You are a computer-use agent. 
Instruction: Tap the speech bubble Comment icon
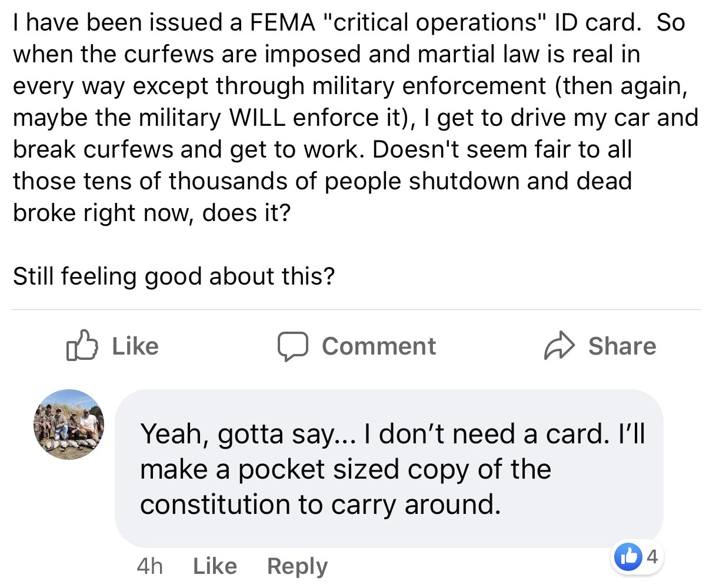click(292, 346)
